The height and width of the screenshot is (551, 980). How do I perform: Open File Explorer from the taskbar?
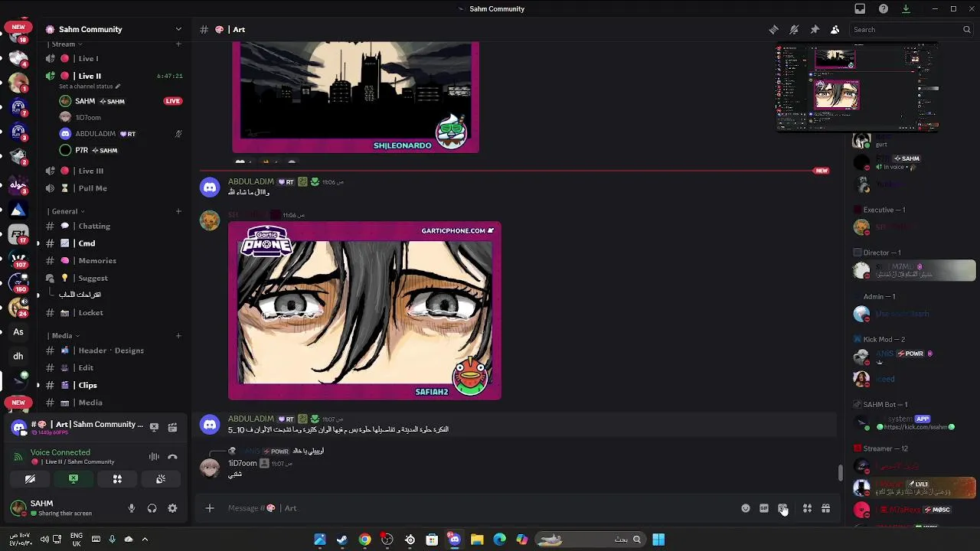point(477,540)
